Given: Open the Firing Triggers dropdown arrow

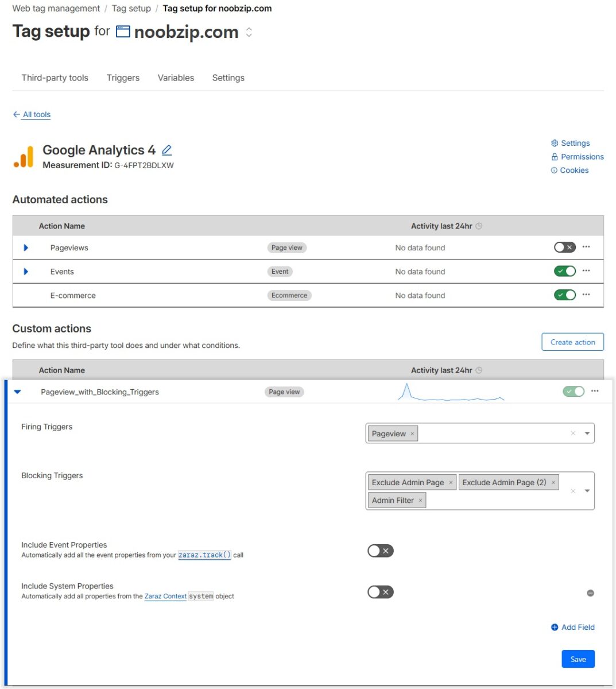Looking at the screenshot, I should 587,433.
